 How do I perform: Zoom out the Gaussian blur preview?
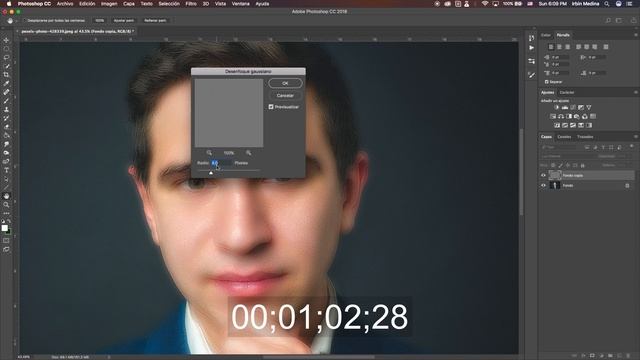coord(209,153)
